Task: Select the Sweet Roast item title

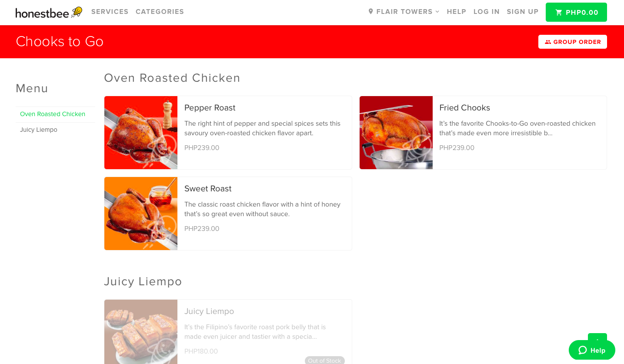Action: 208,189
